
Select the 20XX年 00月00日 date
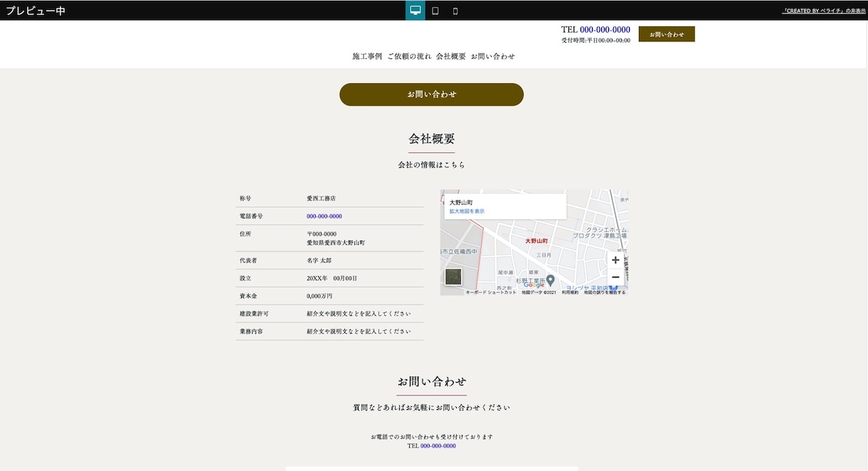coord(332,278)
